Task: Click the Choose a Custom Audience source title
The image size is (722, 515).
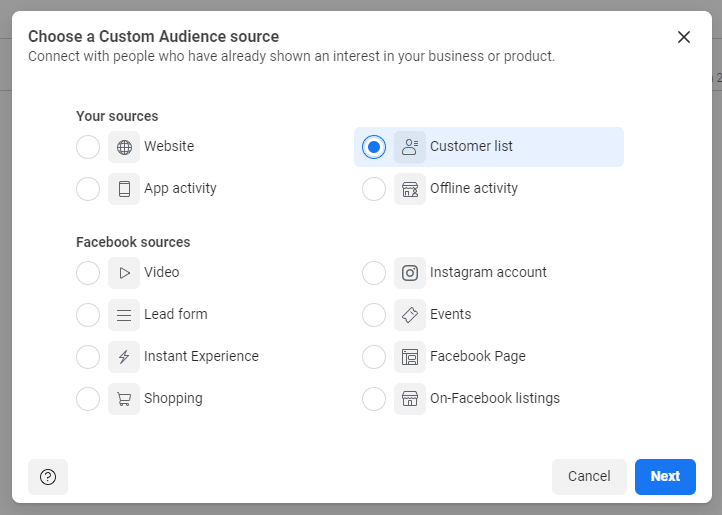Action: 153,36
